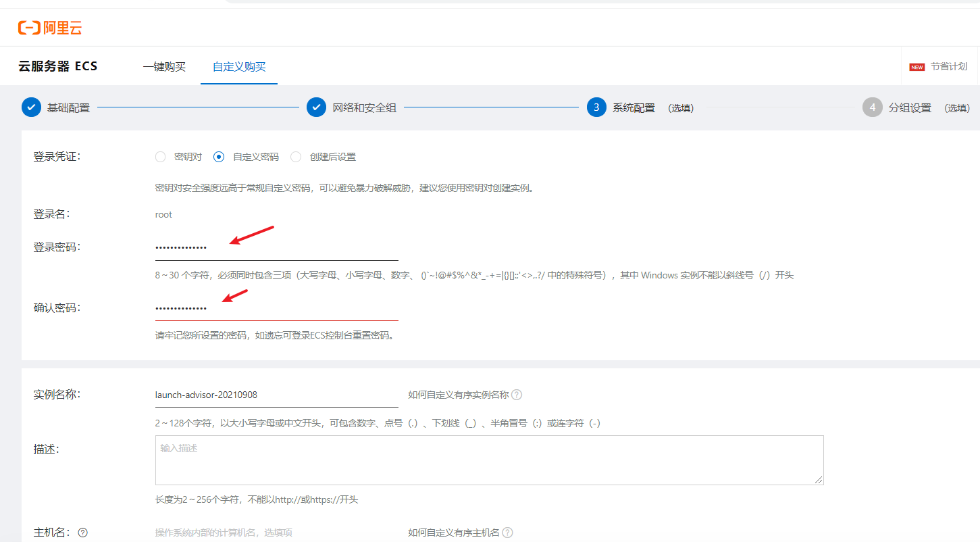Switch to the 一键购买 tab
The image size is (980, 542).
[164, 66]
